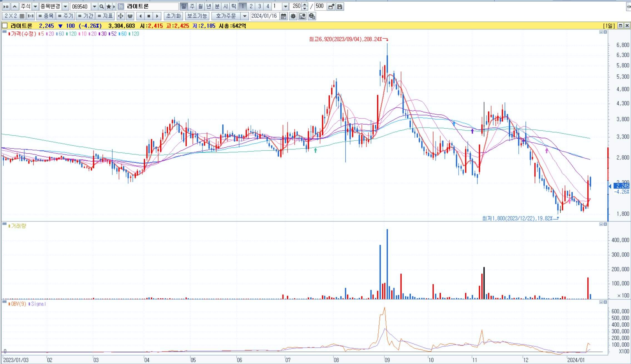Click the save chart floppy icon
631x364 pixels.
pos(340,6)
